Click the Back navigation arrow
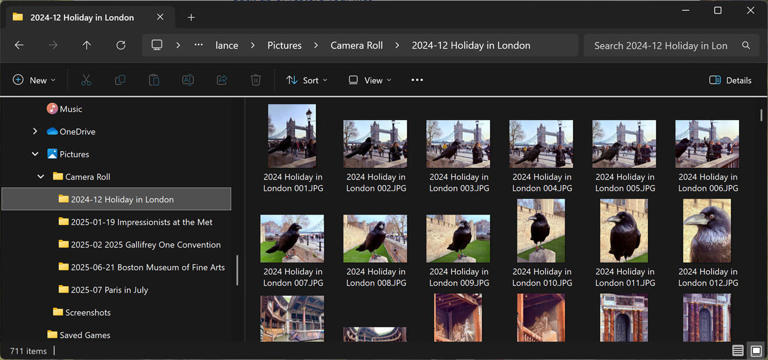 point(19,46)
